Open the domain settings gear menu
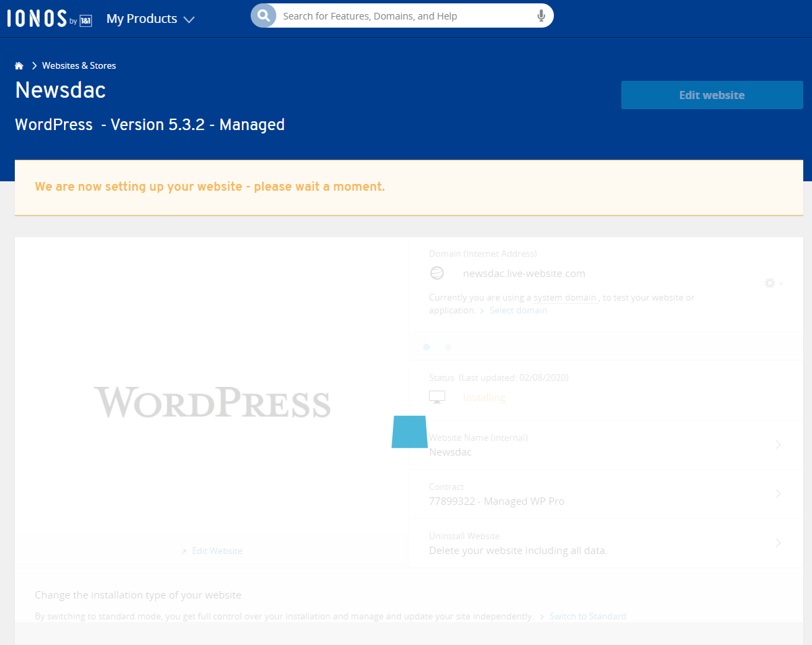 point(774,283)
